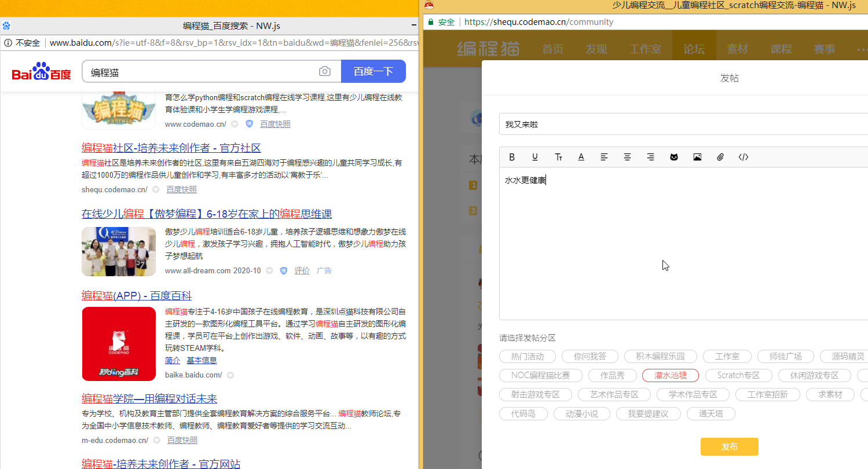
Task: Select the 工作室招新 post section
Action: [768, 394]
